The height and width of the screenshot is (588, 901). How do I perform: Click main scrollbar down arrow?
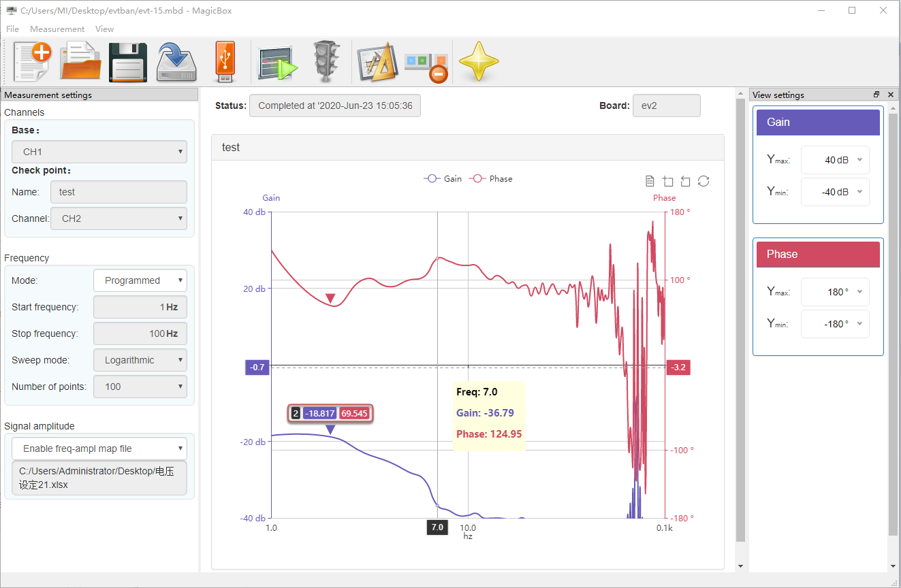[741, 566]
